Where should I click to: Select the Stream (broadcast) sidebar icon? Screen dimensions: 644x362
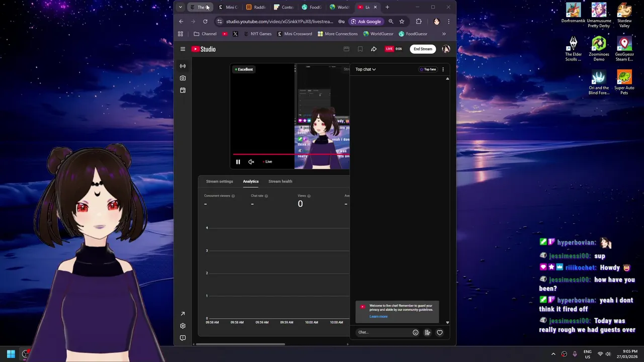[x=183, y=66]
